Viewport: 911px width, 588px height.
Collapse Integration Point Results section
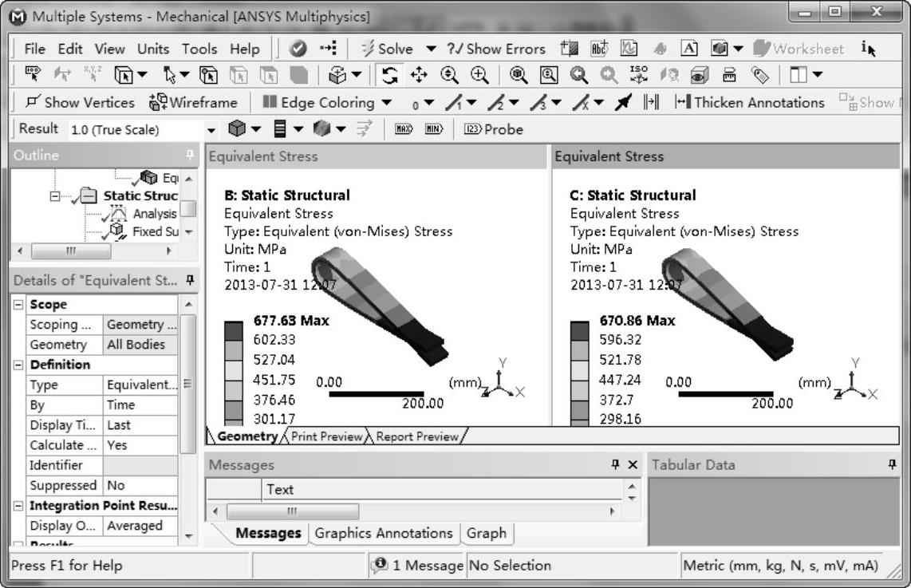point(18,506)
